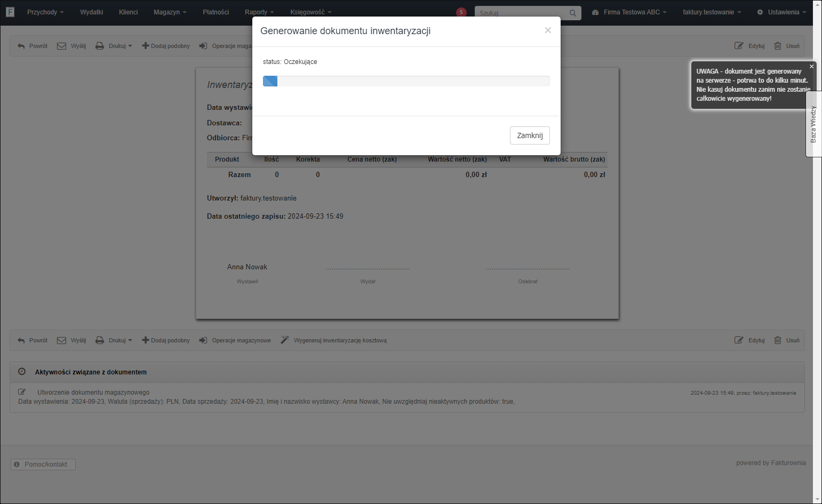Expand the Przychody menu
Viewport: 822px width, 504px height.
pyautogui.click(x=45, y=12)
